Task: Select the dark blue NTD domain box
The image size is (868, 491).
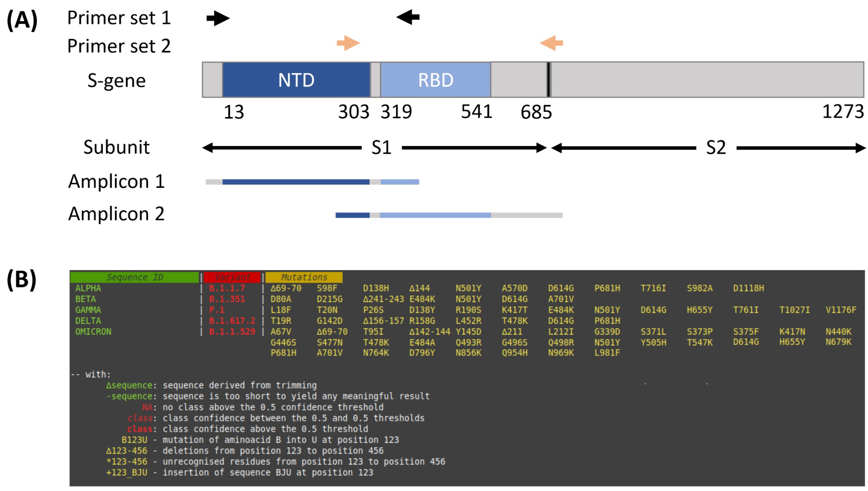Action: [296, 80]
